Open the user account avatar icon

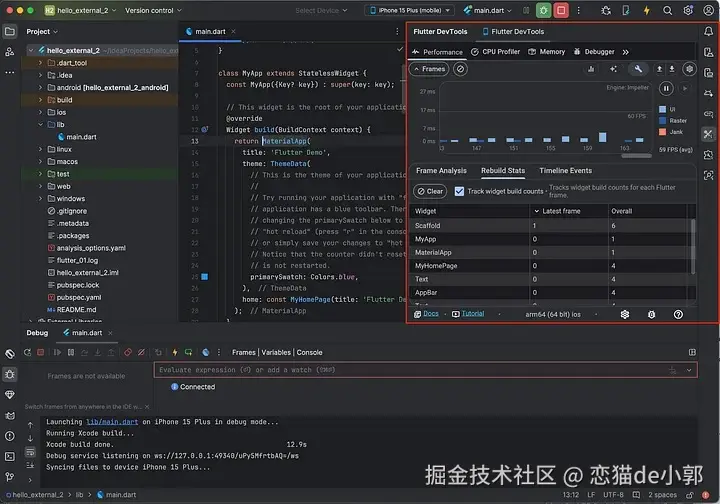pyautogui.click(x=709, y=10)
